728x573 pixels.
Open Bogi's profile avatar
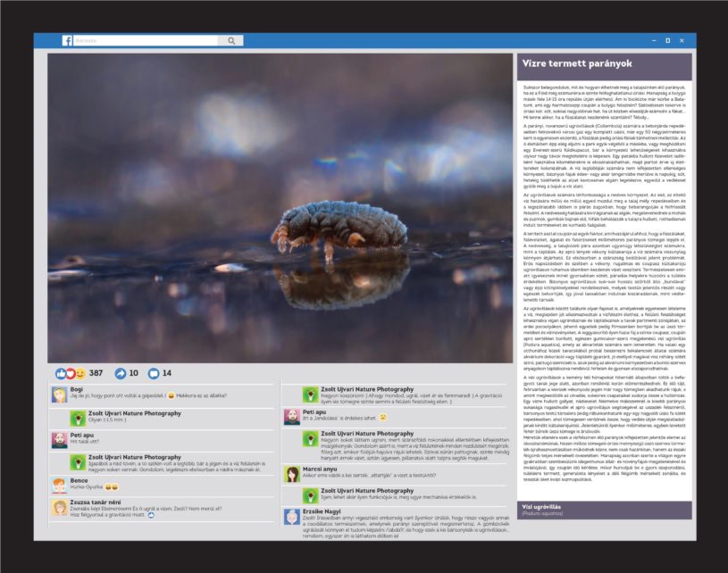(59, 394)
